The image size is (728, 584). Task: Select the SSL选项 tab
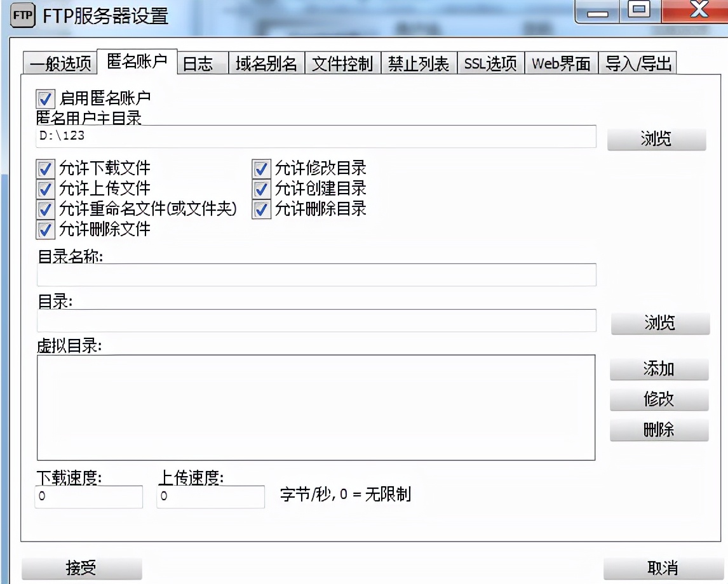[490, 63]
